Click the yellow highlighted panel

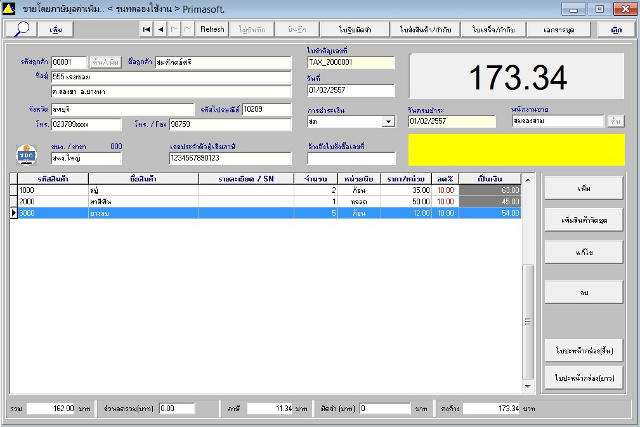(516, 150)
